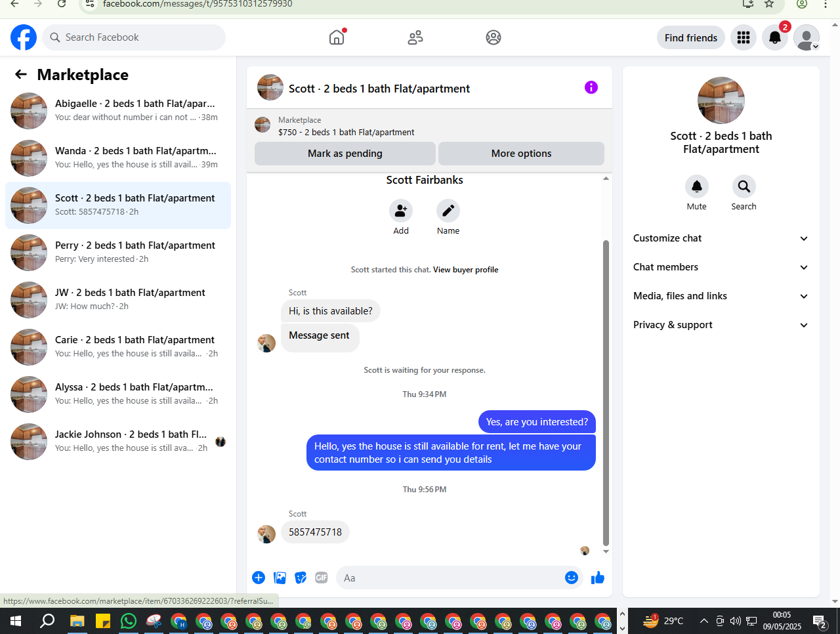Choose a GIF in composer
840x634 pixels.
(322, 578)
